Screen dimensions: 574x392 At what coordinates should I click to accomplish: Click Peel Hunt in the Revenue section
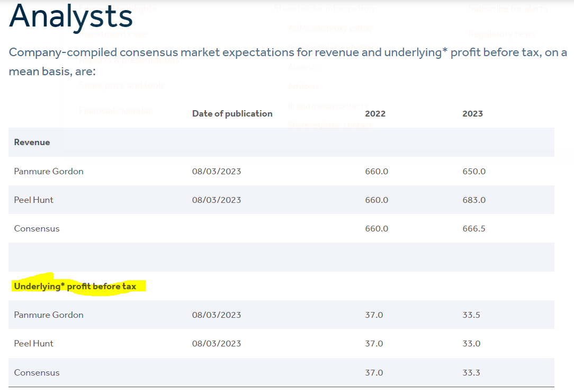[34, 200]
